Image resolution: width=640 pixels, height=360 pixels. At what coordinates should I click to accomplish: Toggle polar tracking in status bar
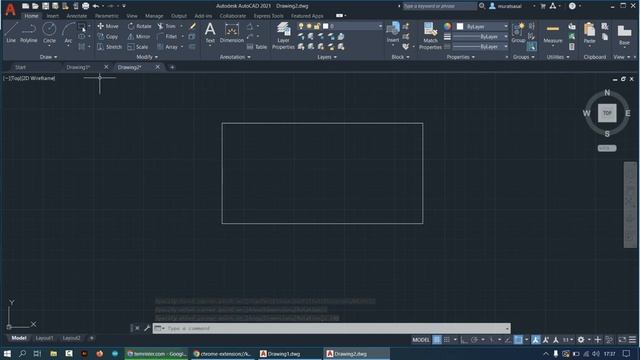(x=474, y=340)
